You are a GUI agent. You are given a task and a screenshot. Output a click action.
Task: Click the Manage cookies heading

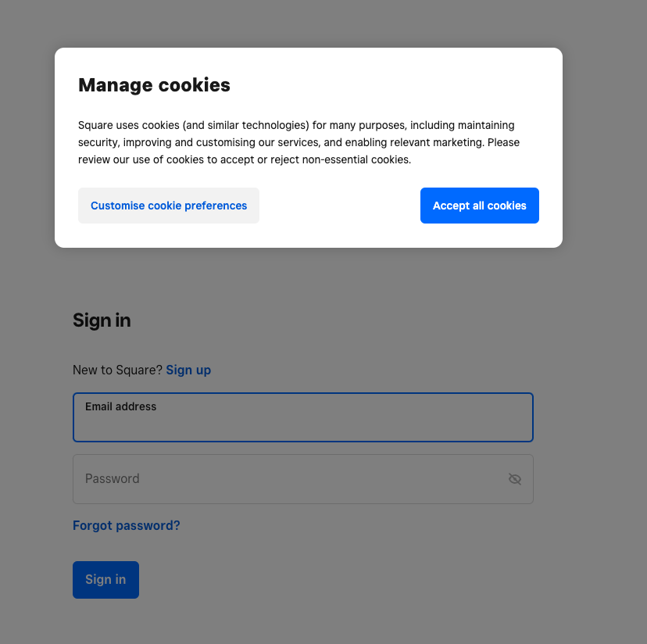154,85
